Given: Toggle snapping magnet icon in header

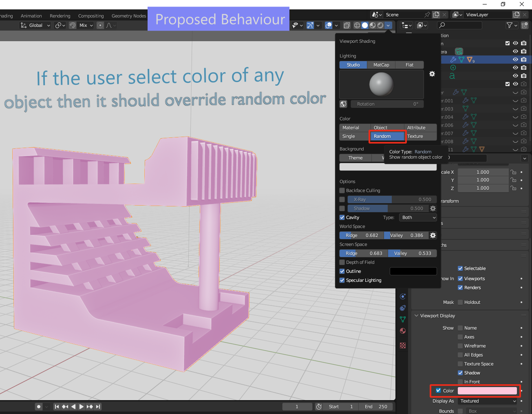Looking at the screenshot, I should (x=73, y=25).
